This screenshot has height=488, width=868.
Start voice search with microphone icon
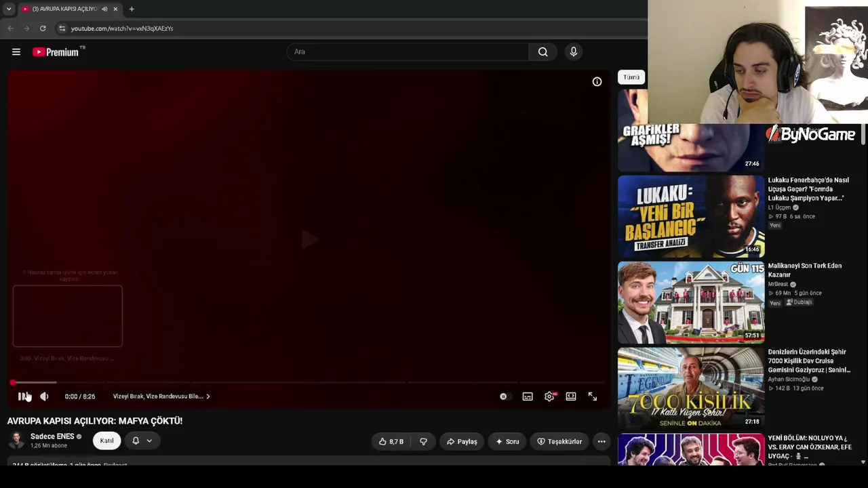pos(574,52)
